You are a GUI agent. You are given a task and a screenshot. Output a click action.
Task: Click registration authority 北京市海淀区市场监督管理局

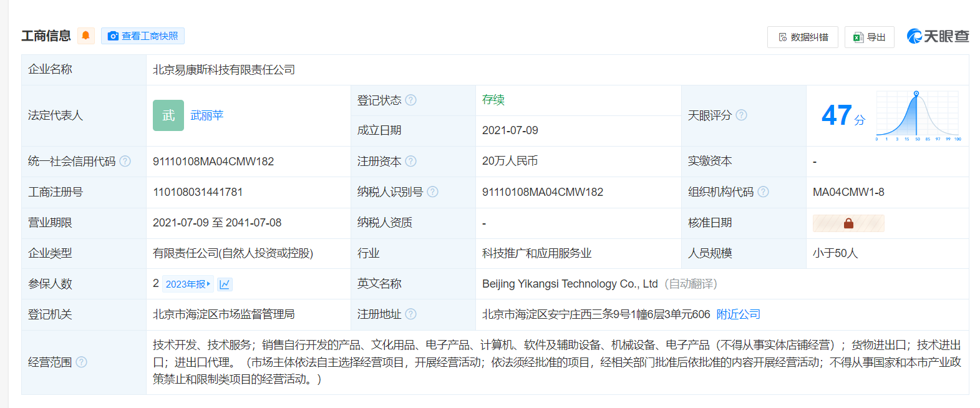[x=224, y=314]
